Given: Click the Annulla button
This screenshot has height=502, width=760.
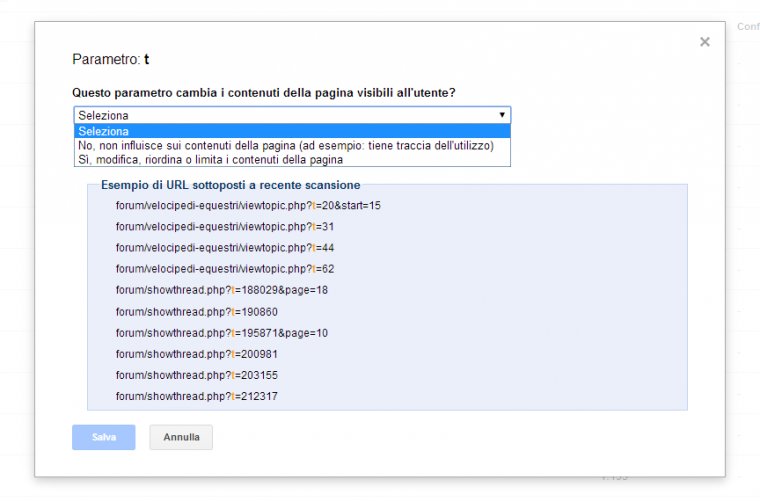Looking at the screenshot, I should [181, 437].
